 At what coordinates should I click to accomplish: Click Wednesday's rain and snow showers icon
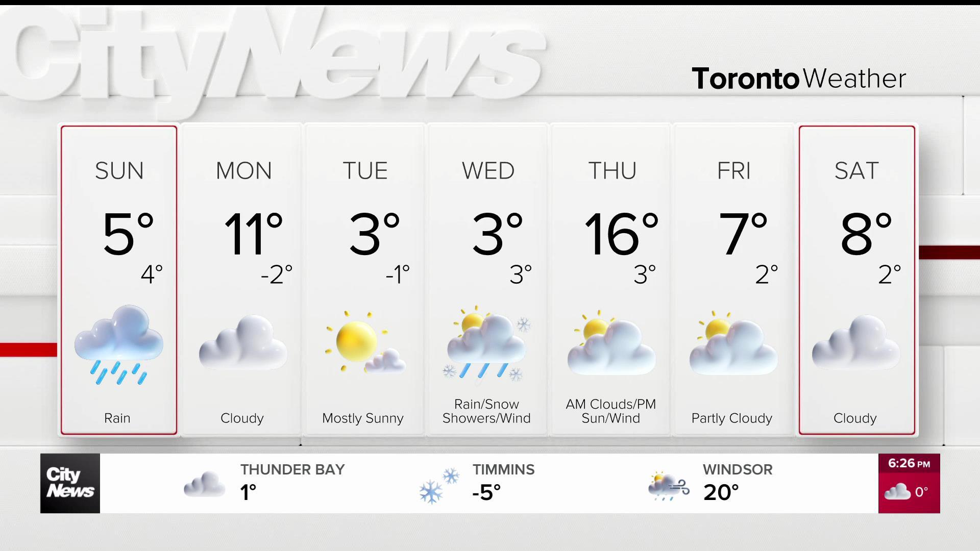point(487,344)
